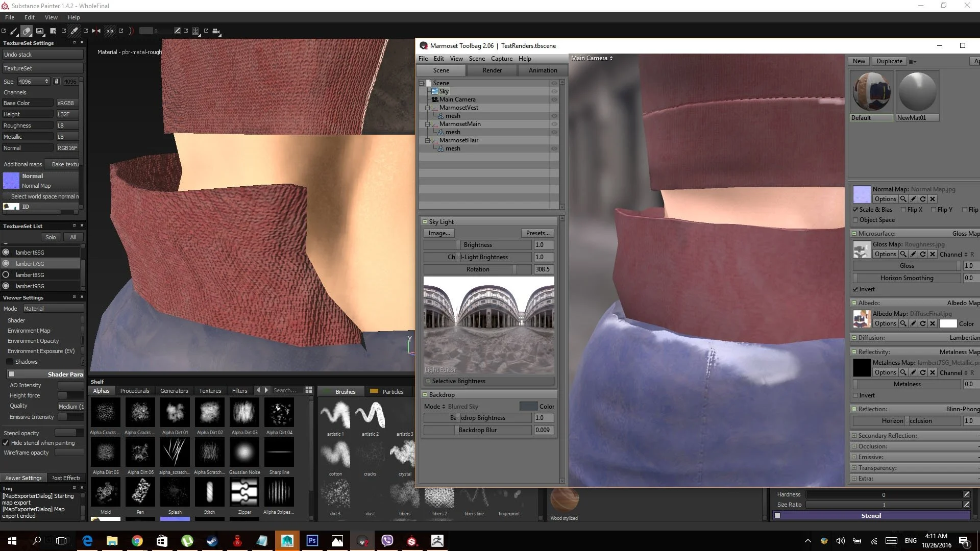The height and width of the screenshot is (551, 980).
Task: Click the Image... button in Sky Light
Action: [439, 233]
